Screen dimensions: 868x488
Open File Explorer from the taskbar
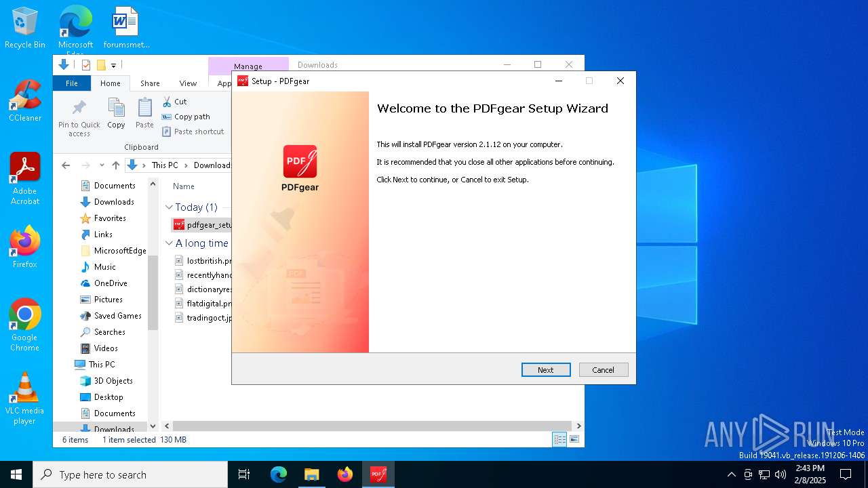coord(311,474)
